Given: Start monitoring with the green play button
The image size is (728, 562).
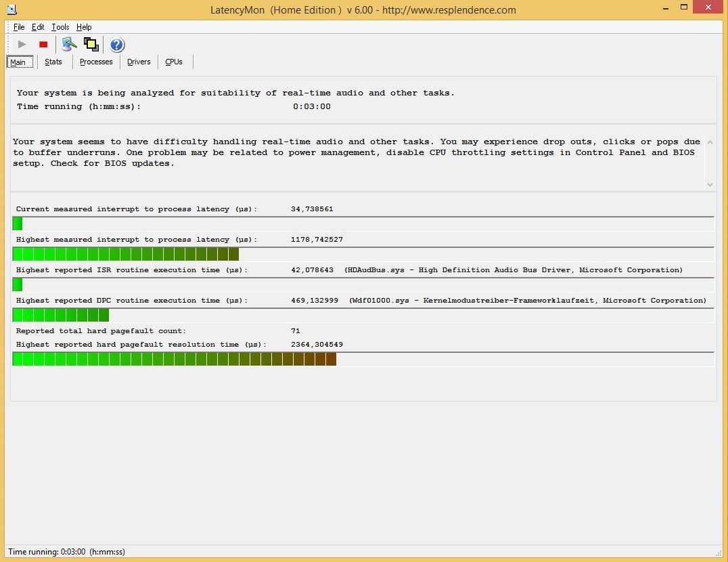Looking at the screenshot, I should coord(22,45).
